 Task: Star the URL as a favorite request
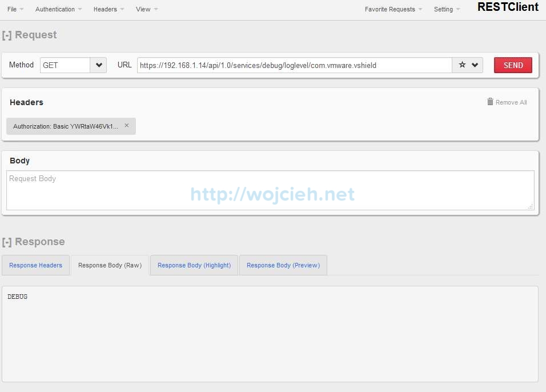coord(462,65)
